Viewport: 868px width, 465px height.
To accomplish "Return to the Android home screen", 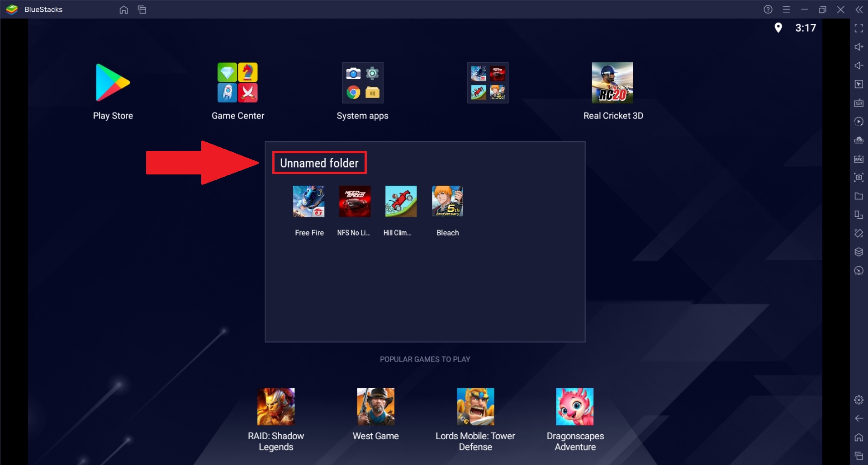I will (858, 437).
